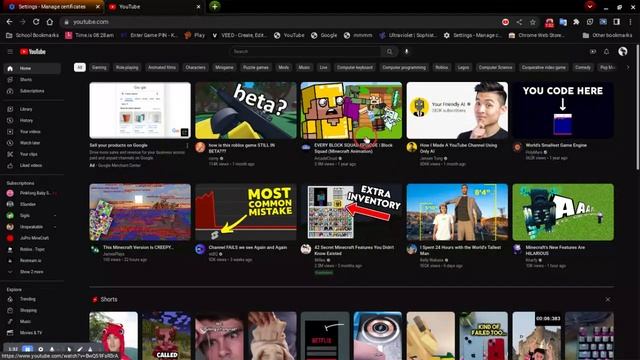
Task: Open the YOU CODE HERE video thumbnail
Action: point(563,110)
